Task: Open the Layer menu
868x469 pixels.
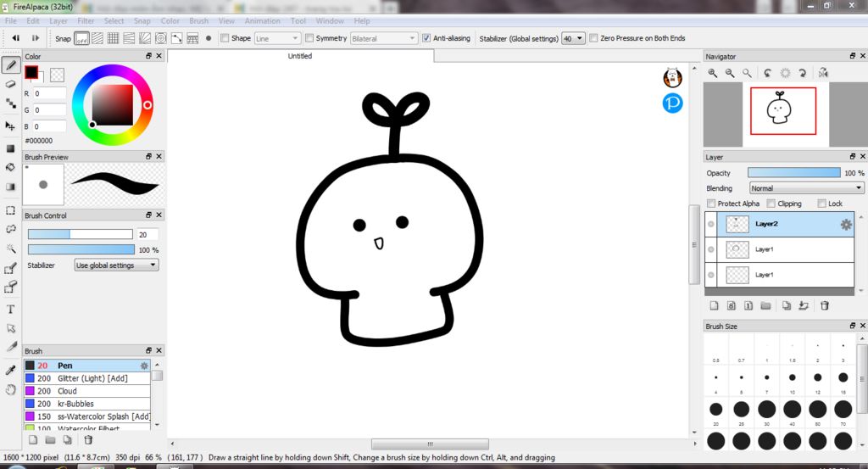Action: click(x=58, y=21)
